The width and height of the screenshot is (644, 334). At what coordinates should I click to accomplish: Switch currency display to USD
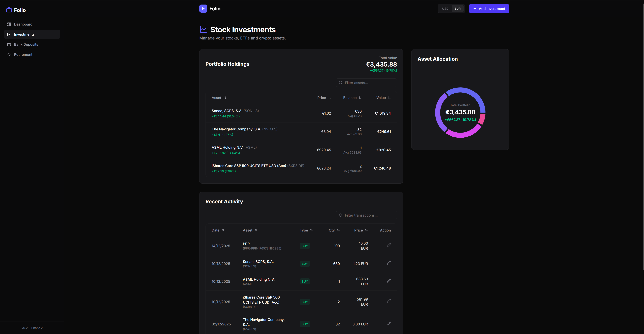445,9
